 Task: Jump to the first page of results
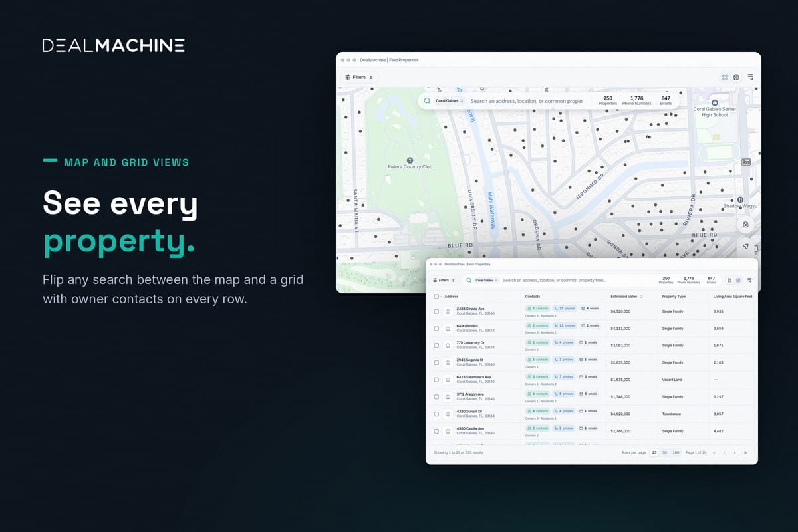point(714,452)
